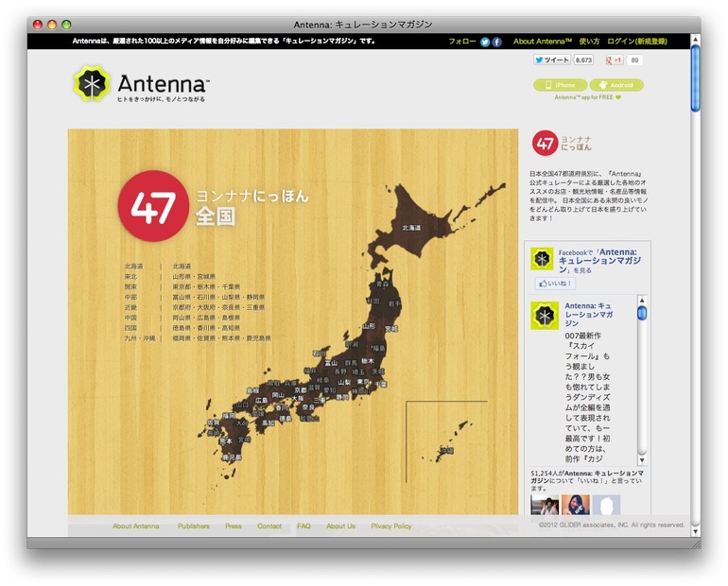Select 栃木 on the Japan map
The image size is (728, 586).
click(x=367, y=360)
